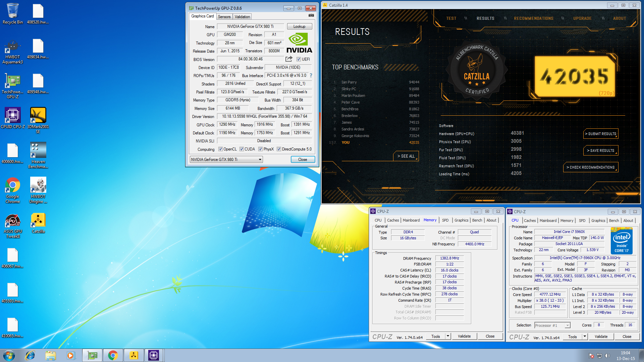Click BIOS version share/export icon in GPU-Z
The image size is (644, 362).
[289, 59]
